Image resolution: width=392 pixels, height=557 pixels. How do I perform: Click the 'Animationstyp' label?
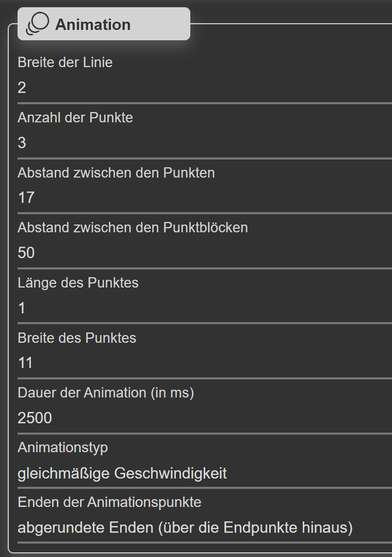click(62, 448)
